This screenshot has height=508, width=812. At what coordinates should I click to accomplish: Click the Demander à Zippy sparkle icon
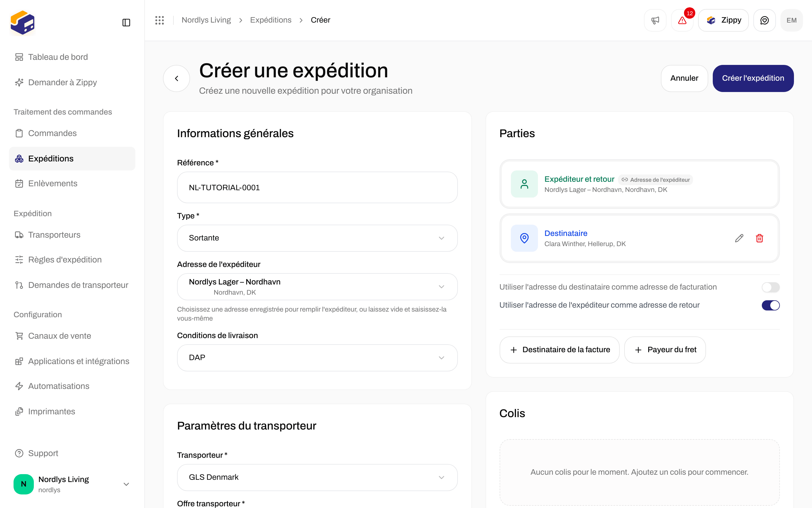coord(19,82)
